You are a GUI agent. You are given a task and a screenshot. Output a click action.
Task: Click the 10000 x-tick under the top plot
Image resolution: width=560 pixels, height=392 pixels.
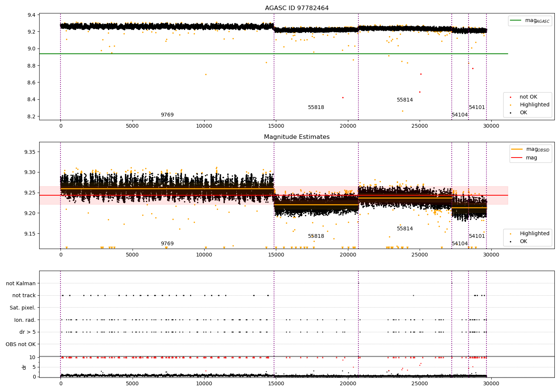click(204, 126)
